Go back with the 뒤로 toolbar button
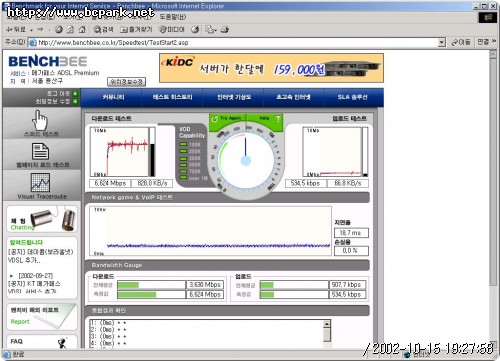 [x=16, y=30]
